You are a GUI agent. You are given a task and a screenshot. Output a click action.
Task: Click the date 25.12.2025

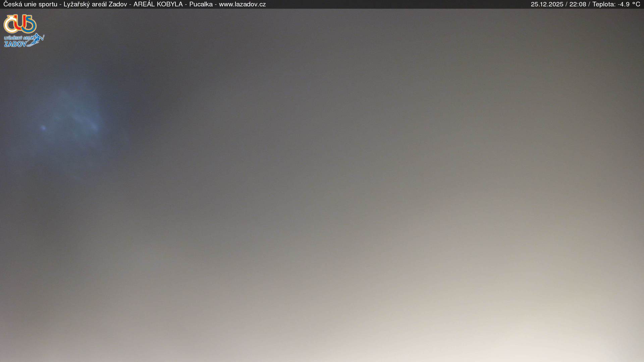click(x=547, y=4)
